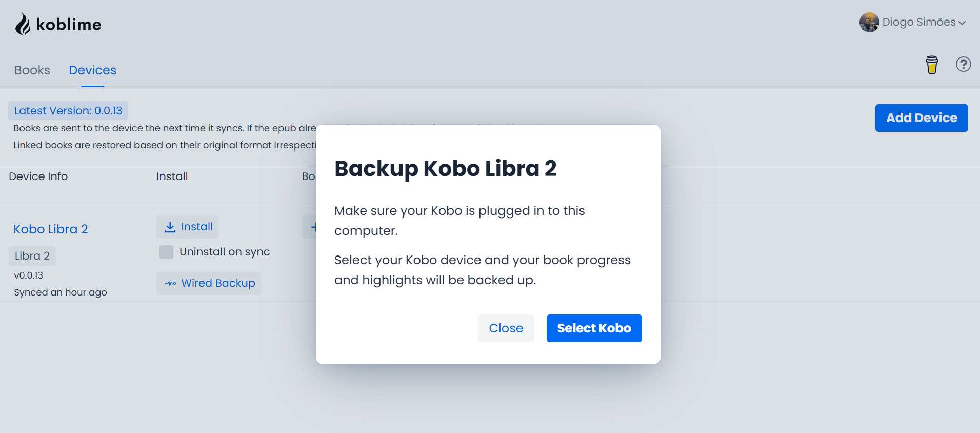Click the Latest Version 0.0.13 badge
980x433 pixels.
pos(68,111)
